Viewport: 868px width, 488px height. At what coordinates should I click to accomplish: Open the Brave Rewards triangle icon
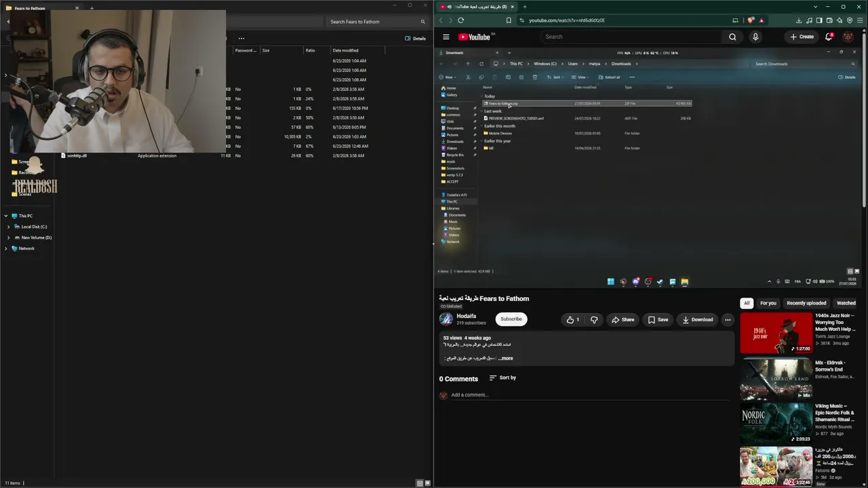point(761,20)
